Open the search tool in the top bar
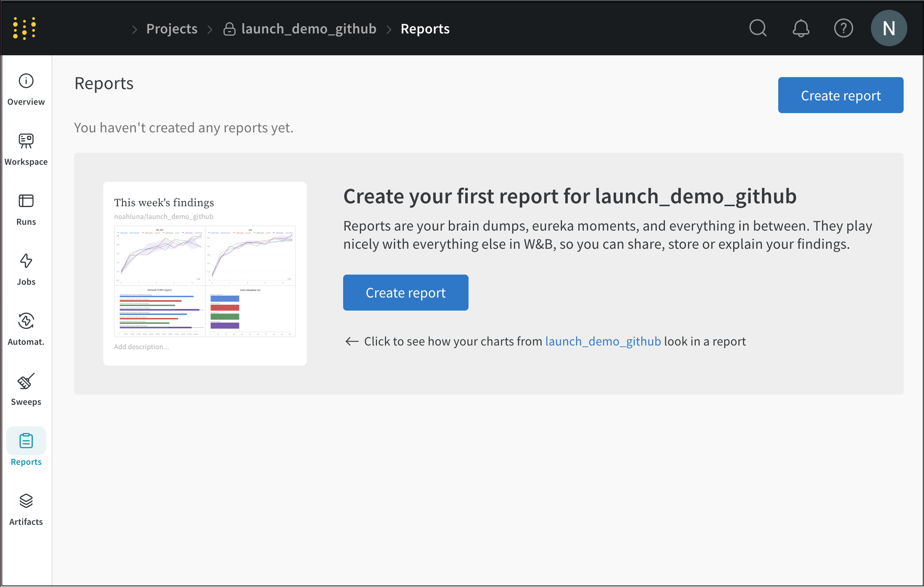This screenshot has height=587, width=924. tap(758, 28)
